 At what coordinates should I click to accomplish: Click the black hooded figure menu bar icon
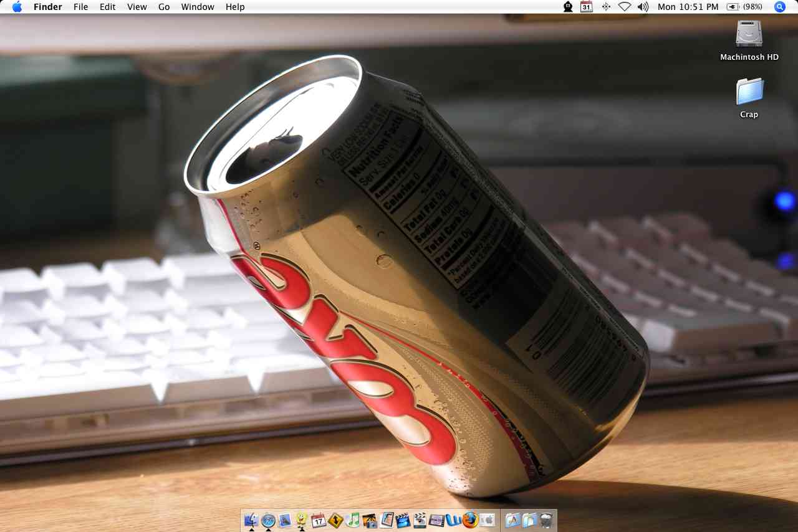click(568, 7)
